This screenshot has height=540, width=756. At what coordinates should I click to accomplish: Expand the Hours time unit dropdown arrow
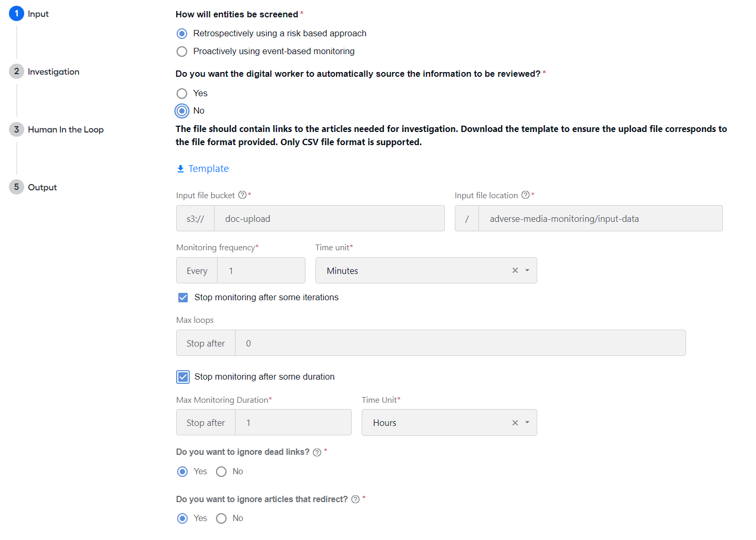(x=527, y=423)
